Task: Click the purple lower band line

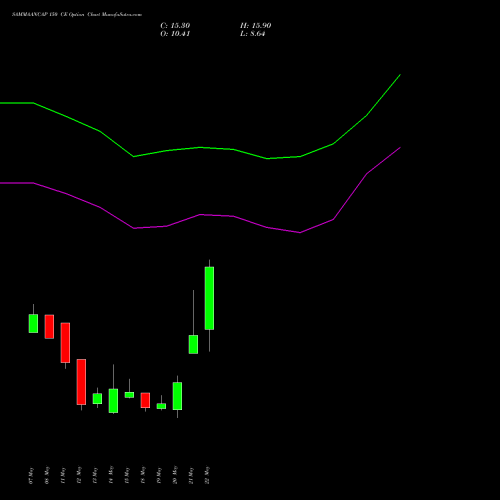Action: point(200,215)
